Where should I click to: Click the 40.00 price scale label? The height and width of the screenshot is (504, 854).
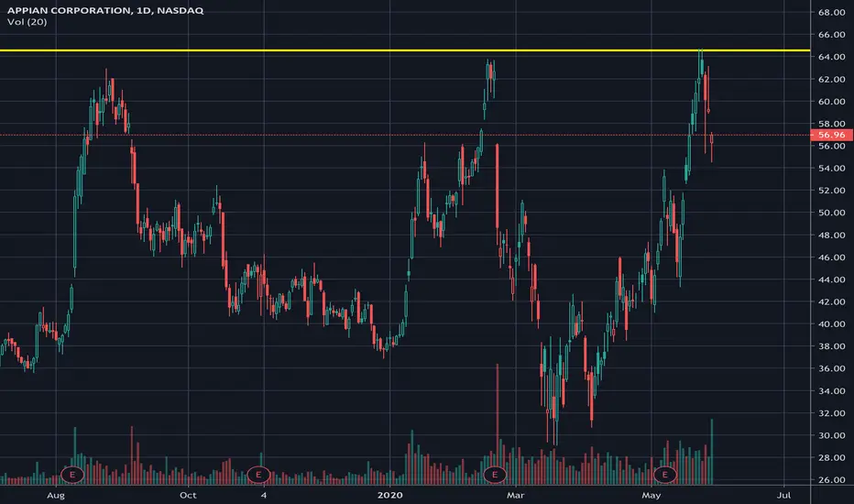tap(832, 324)
